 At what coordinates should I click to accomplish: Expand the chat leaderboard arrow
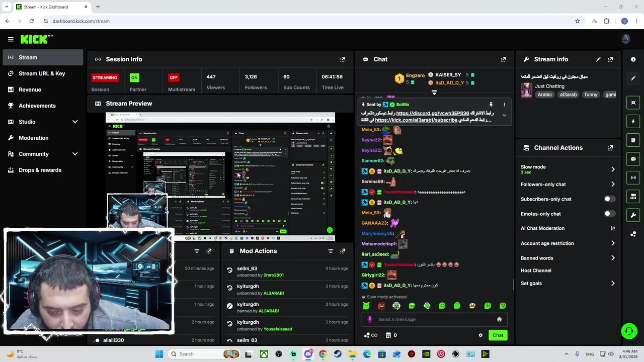coord(434,93)
